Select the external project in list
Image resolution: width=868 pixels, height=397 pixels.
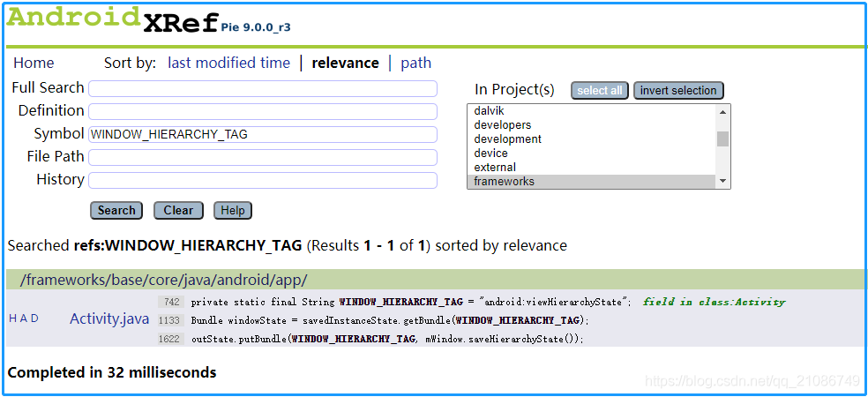pos(592,168)
